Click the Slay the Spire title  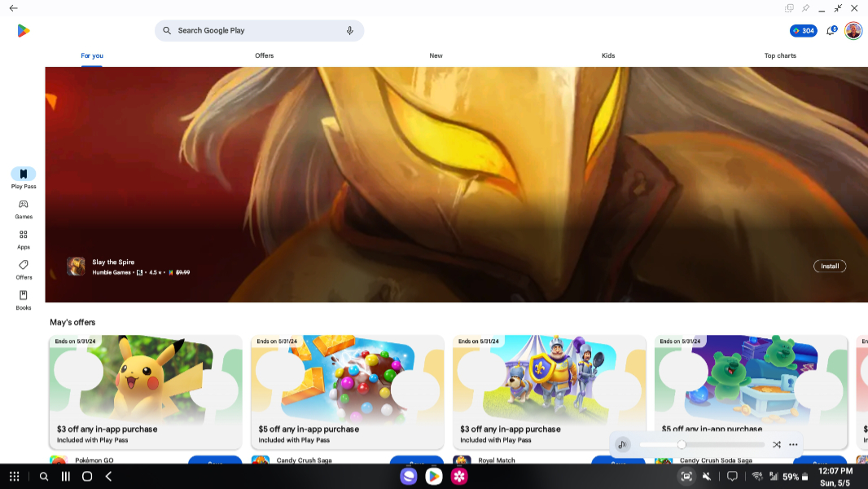pos(113,262)
